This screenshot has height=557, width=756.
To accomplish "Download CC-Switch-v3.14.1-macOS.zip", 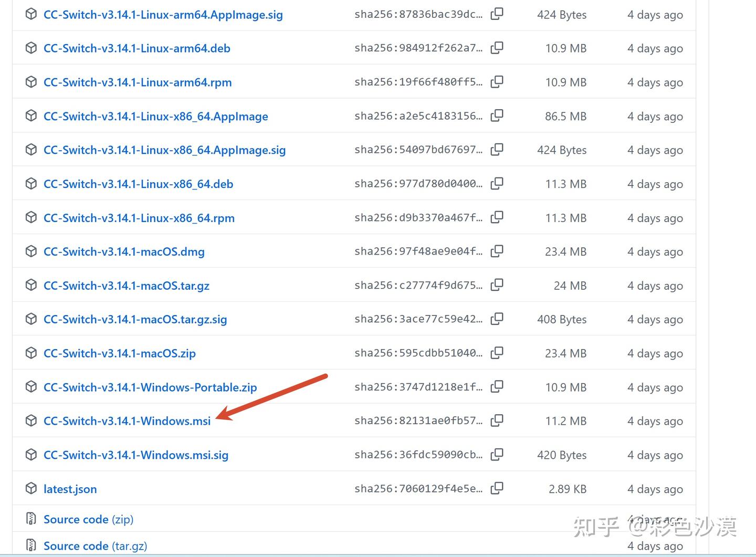I will [120, 353].
